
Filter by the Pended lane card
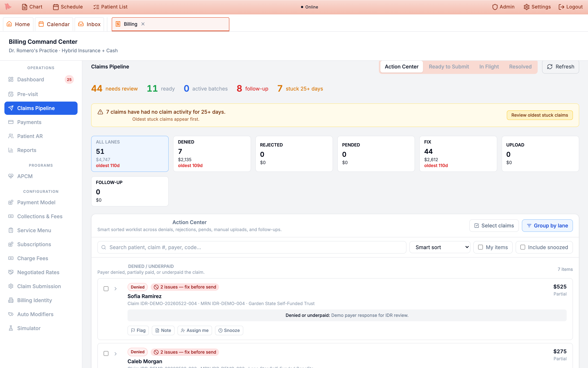pos(376,154)
